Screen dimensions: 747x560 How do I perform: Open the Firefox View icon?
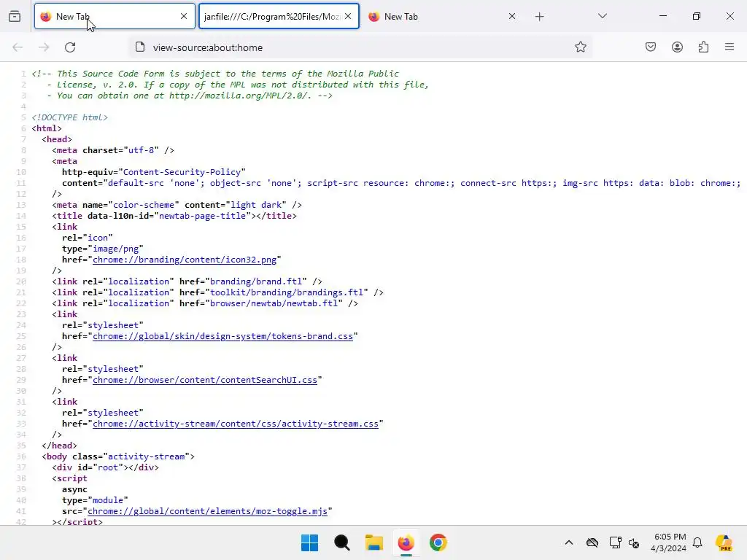point(15,17)
